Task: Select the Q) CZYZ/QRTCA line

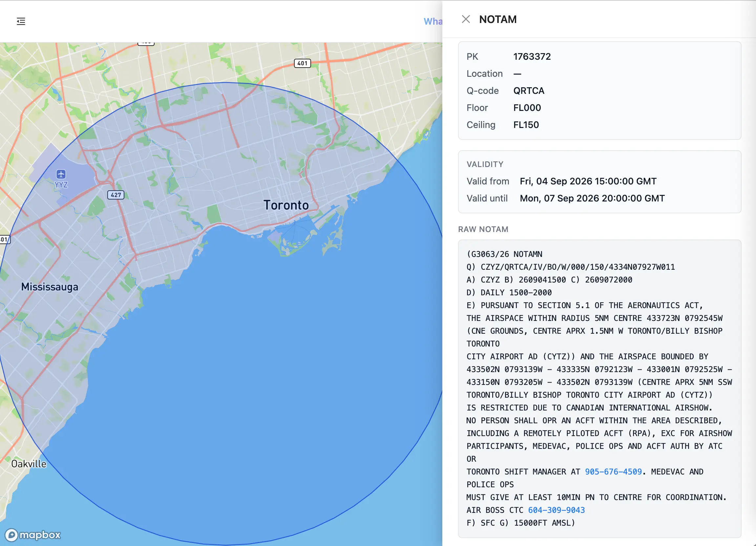Action: point(571,267)
